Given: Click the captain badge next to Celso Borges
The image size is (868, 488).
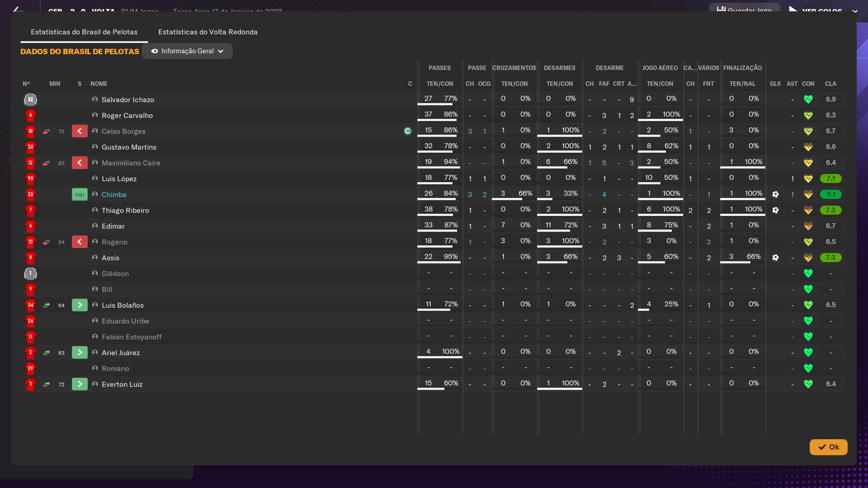Looking at the screenshot, I should click(x=408, y=131).
